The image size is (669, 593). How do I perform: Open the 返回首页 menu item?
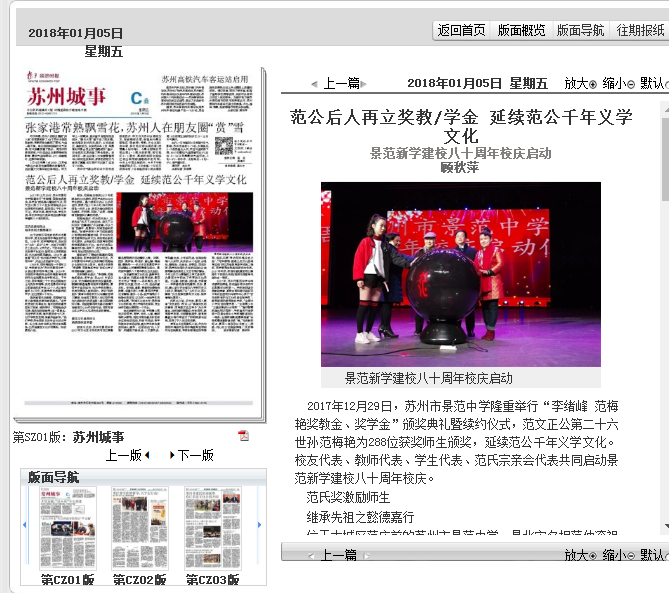(461, 31)
